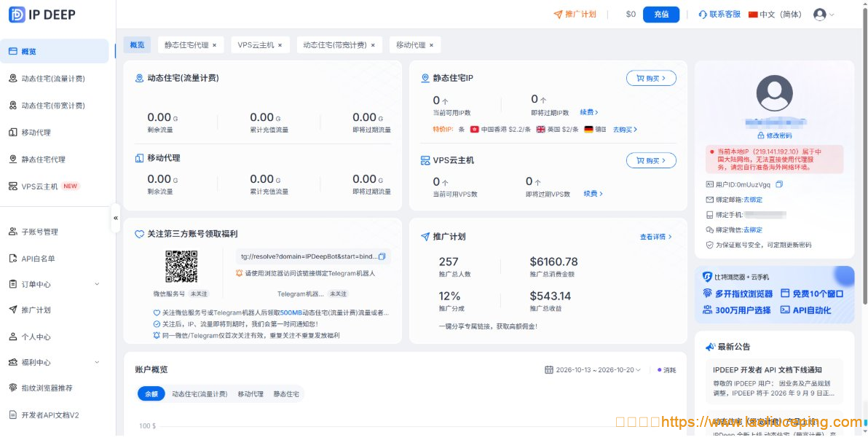Open 概览 in the sidebar
868x440 pixels.
point(54,52)
